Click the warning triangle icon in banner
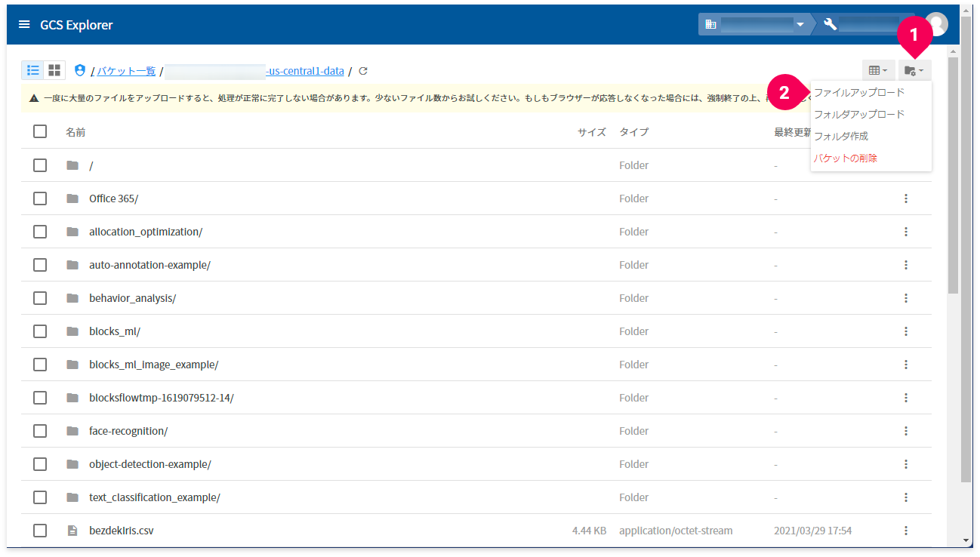 coord(34,98)
